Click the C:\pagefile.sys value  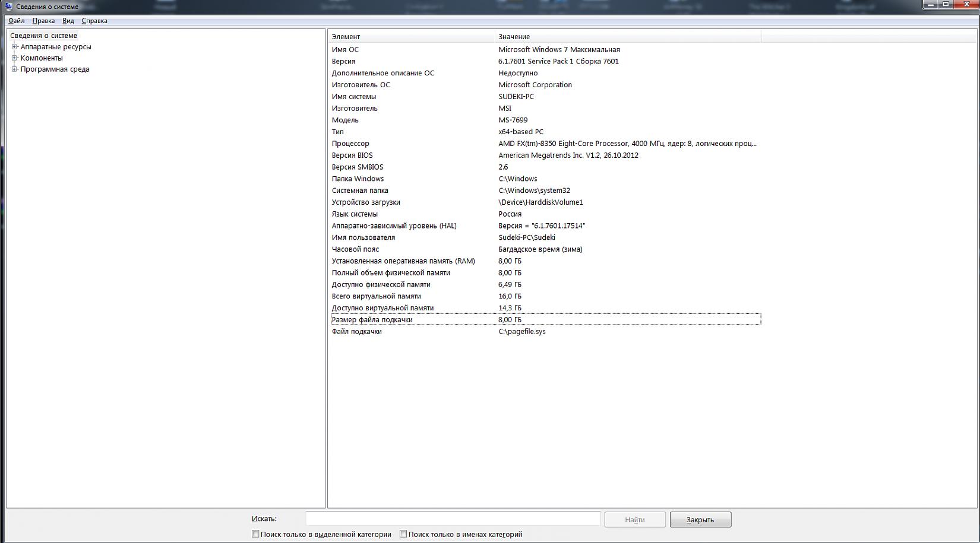[x=522, y=332]
